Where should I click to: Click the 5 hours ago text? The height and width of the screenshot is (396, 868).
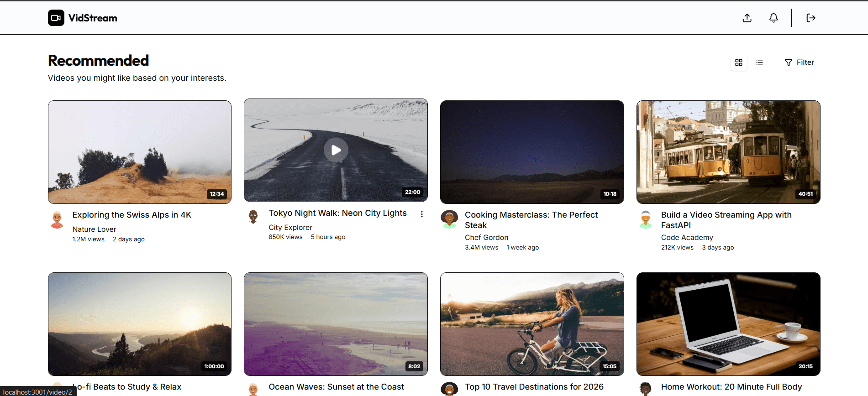pos(328,237)
